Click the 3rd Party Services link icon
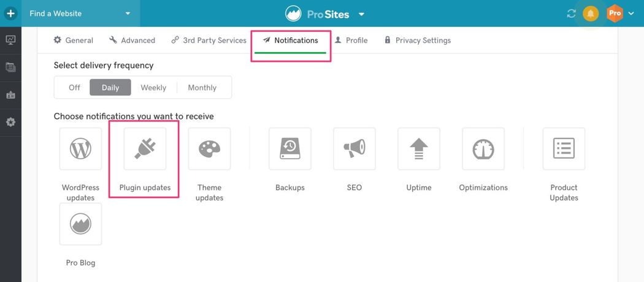Image resolution: width=644 pixels, height=282 pixels. click(x=175, y=40)
